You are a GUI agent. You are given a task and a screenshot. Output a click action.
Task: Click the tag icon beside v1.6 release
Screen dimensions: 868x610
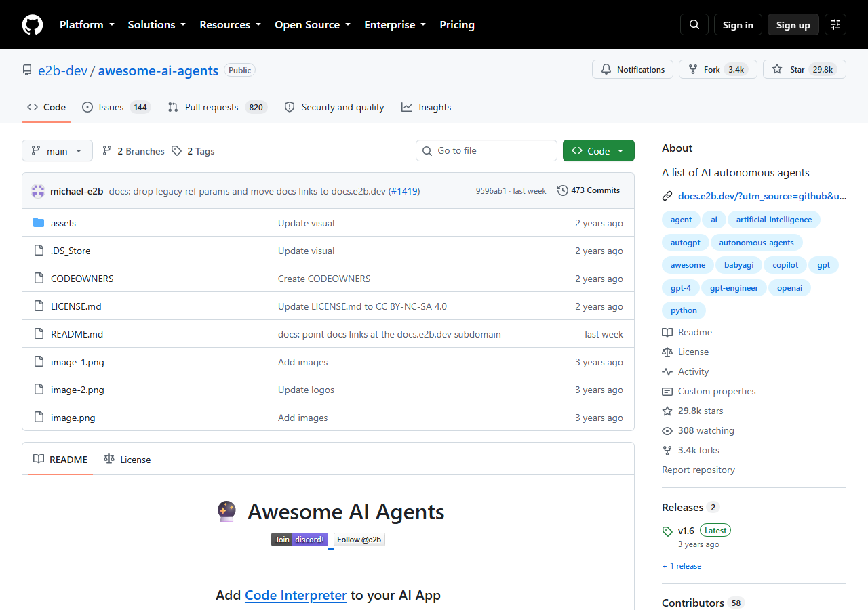point(667,531)
